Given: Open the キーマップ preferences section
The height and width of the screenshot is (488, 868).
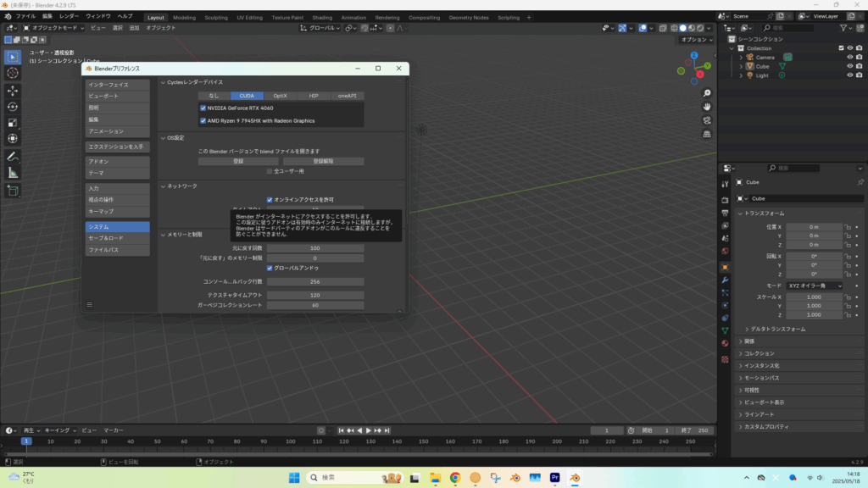Looking at the screenshot, I should point(117,211).
